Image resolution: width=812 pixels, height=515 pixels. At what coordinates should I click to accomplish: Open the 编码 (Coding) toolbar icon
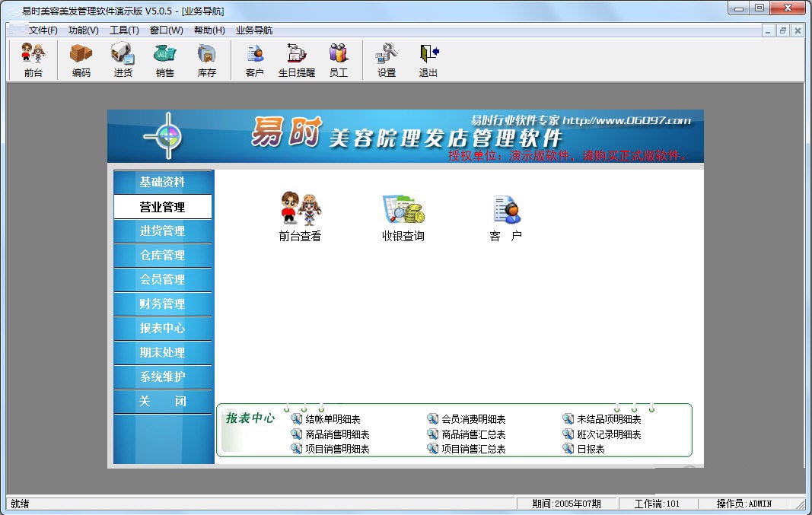(80, 59)
